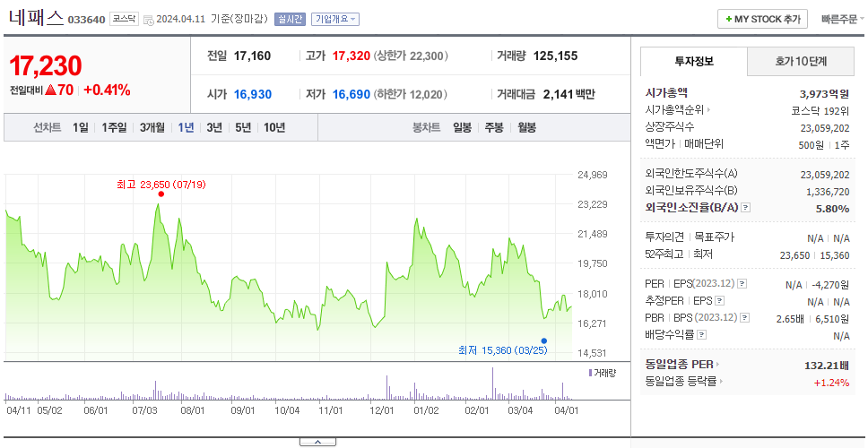The width and height of the screenshot is (868, 448).
Task: Select the 10년 line chart period
Action: (274, 128)
